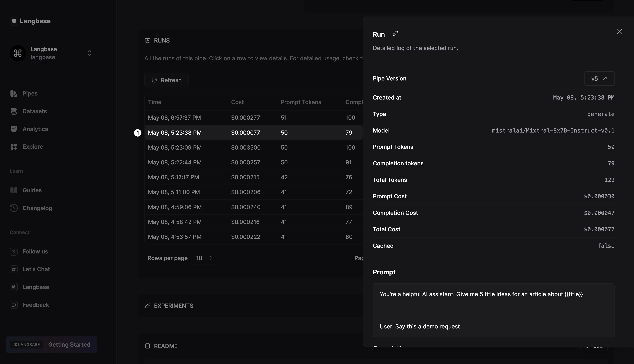Viewport: 634px width, 364px height.
Task: Close the Run details panel
Action: (x=619, y=32)
